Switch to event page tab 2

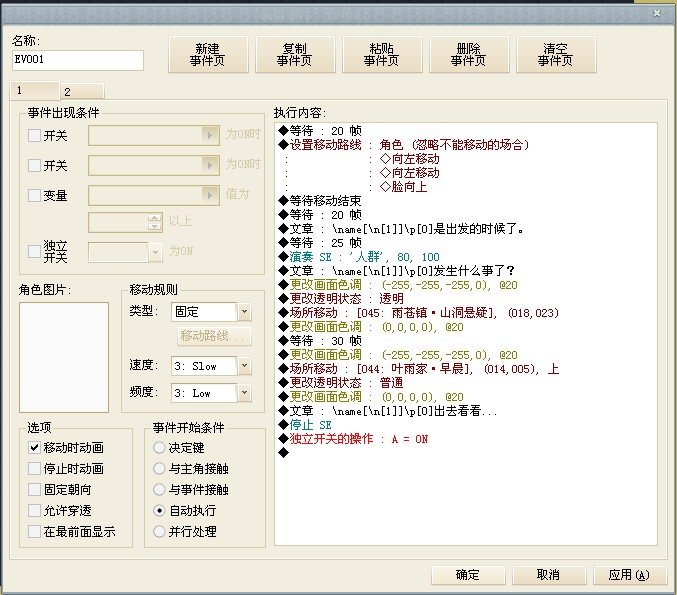pyautogui.click(x=82, y=92)
